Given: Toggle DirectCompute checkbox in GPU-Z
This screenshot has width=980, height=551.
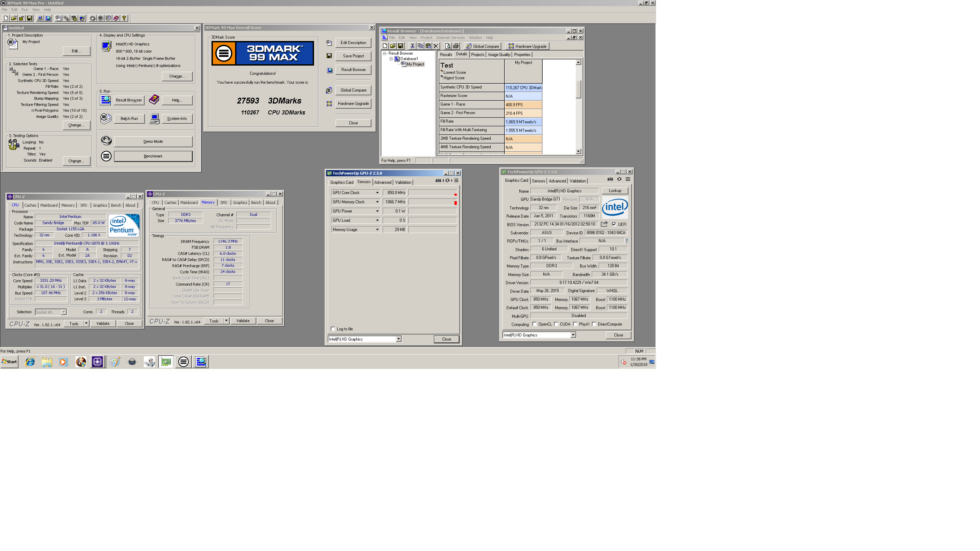Looking at the screenshot, I should click(594, 324).
